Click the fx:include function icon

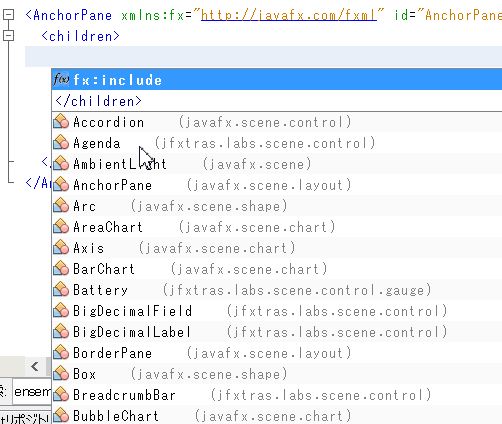pos(61,80)
